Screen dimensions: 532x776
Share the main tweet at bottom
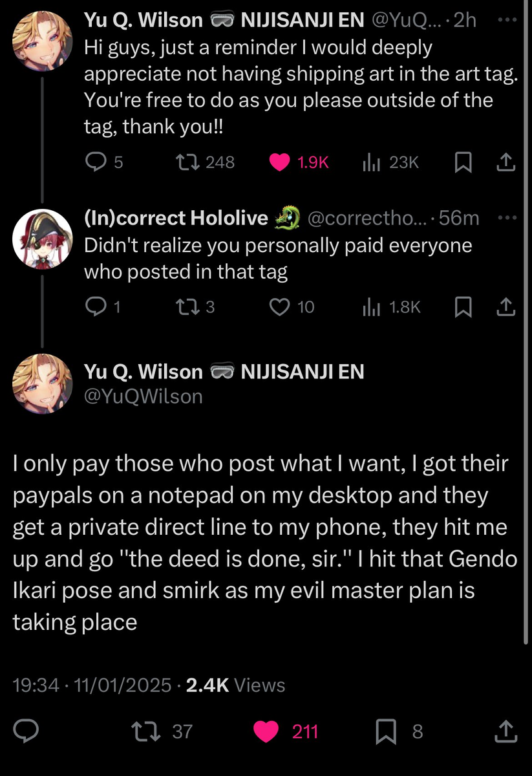point(505,731)
